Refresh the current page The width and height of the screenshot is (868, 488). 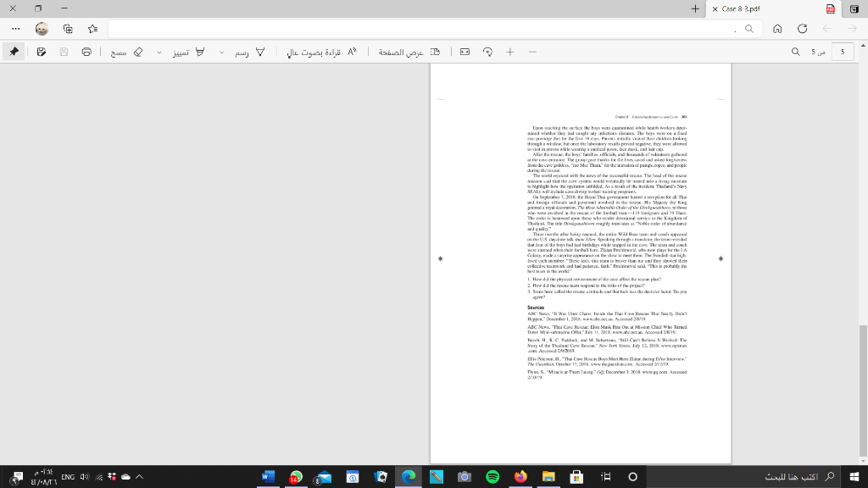[x=802, y=29]
